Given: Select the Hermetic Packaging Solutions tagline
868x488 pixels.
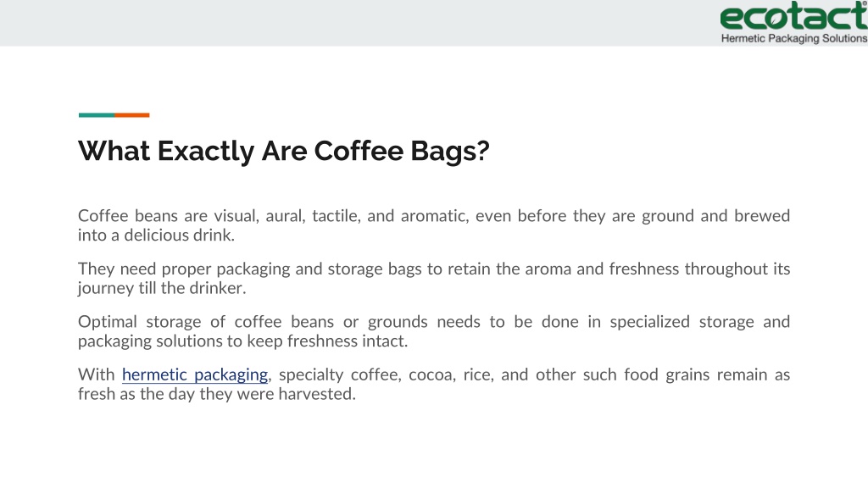Looking at the screenshot, I should coord(793,38).
